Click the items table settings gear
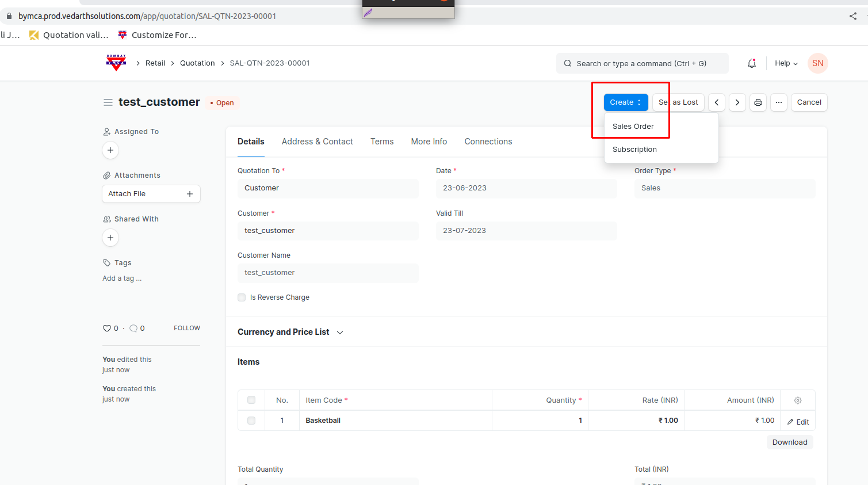This screenshot has width=868, height=485. click(798, 400)
